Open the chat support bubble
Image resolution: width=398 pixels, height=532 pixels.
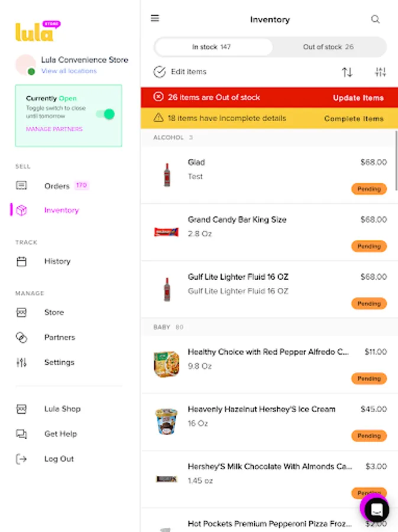click(376, 509)
